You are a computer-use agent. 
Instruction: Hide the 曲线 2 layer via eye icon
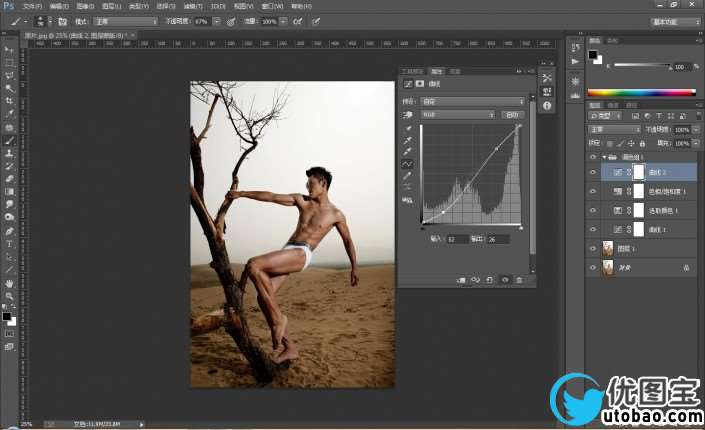[592, 172]
